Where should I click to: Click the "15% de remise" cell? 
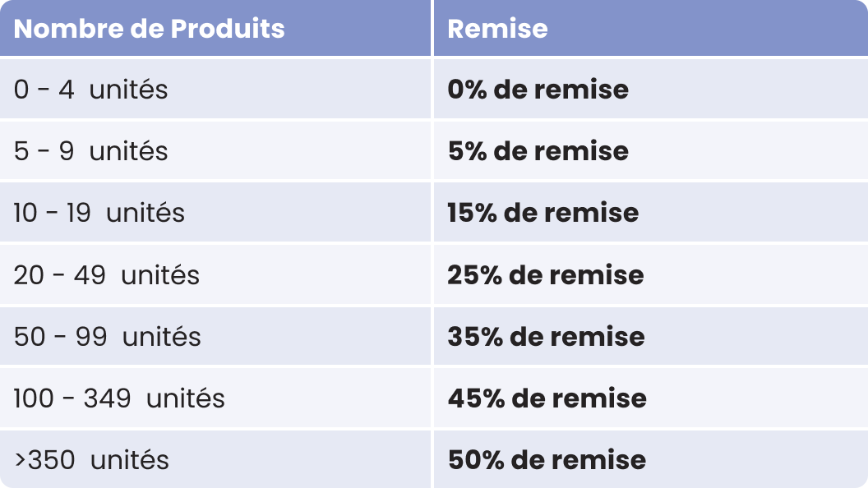(542, 213)
